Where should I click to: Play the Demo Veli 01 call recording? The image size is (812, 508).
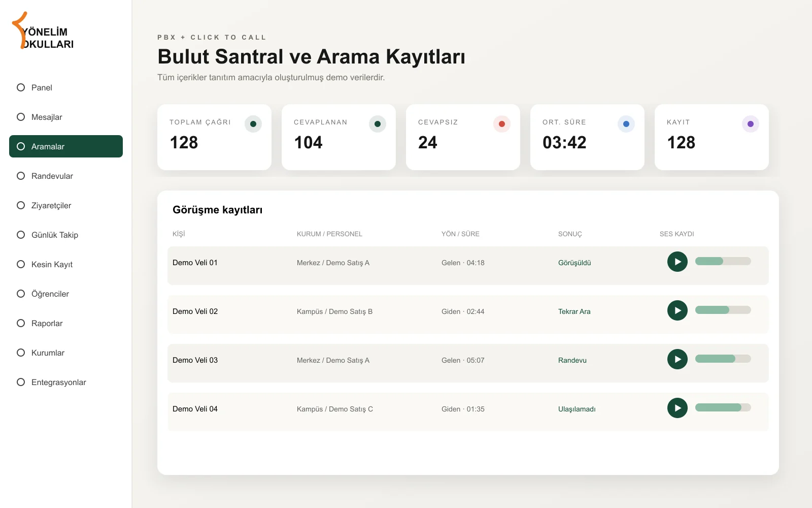tap(677, 262)
